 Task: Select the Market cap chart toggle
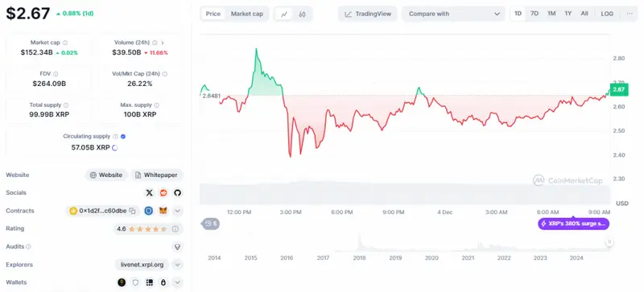click(246, 14)
